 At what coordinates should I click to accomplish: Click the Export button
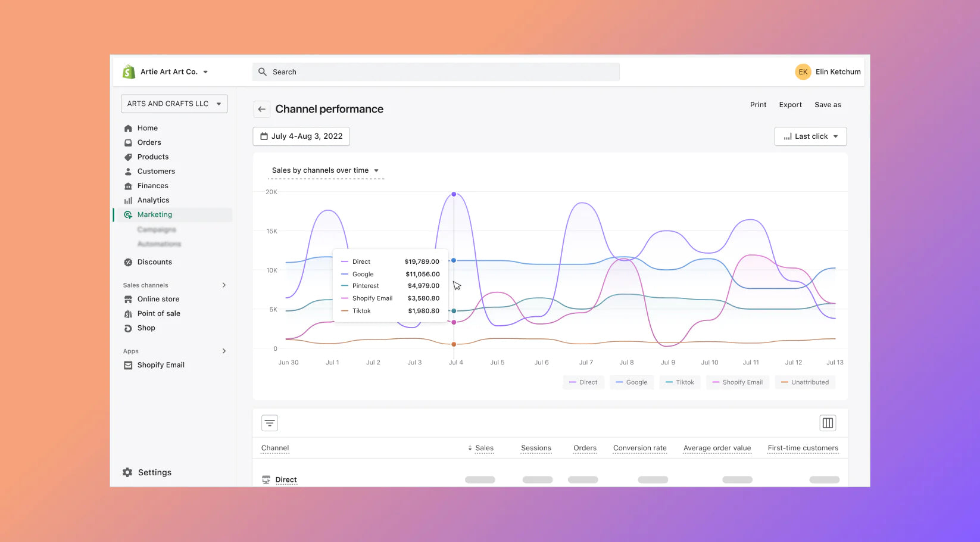(x=790, y=105)
